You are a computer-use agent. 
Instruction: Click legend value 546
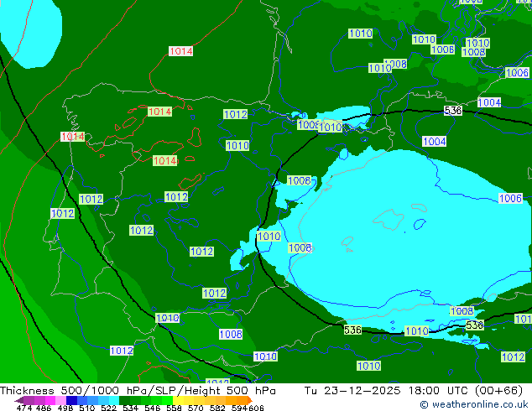153,408
